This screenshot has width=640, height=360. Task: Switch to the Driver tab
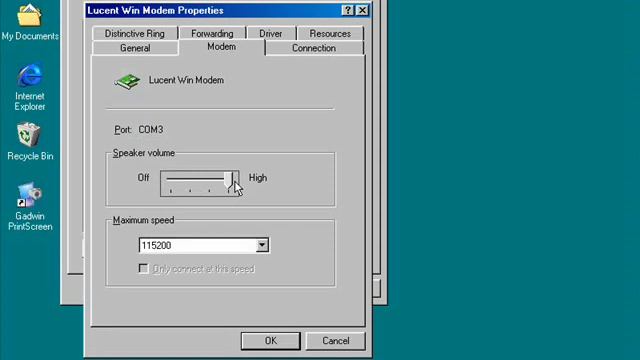point(271,33)
